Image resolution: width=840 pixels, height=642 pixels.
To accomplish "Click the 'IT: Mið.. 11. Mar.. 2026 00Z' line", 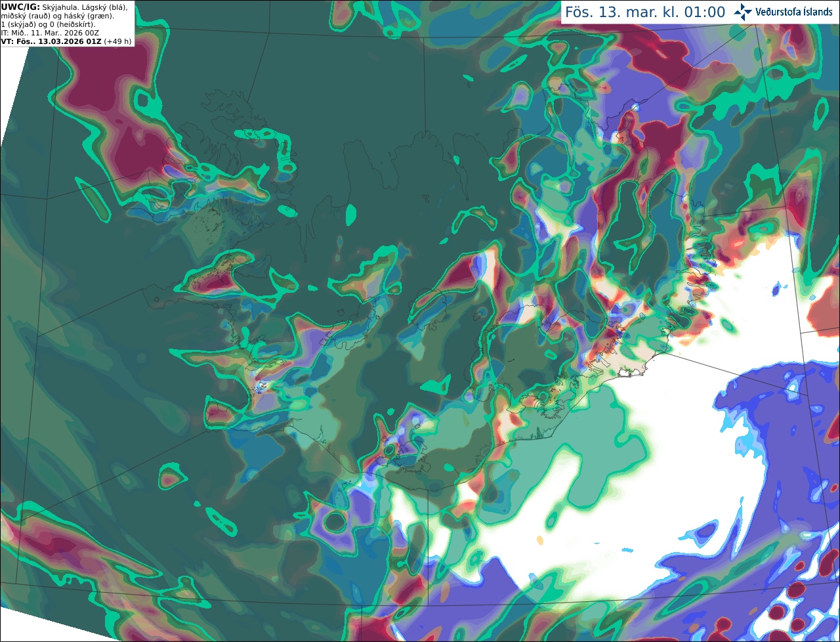I will pyautogui.click(x=50, y=32).
